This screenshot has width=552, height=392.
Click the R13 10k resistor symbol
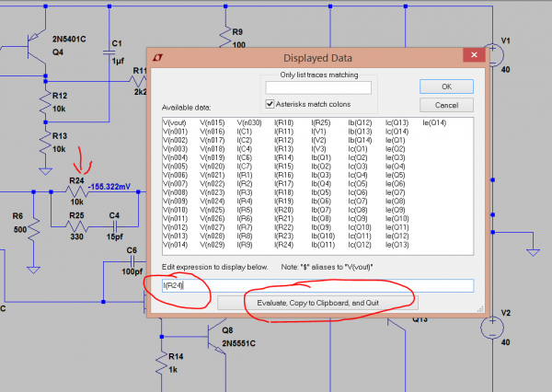45,143
